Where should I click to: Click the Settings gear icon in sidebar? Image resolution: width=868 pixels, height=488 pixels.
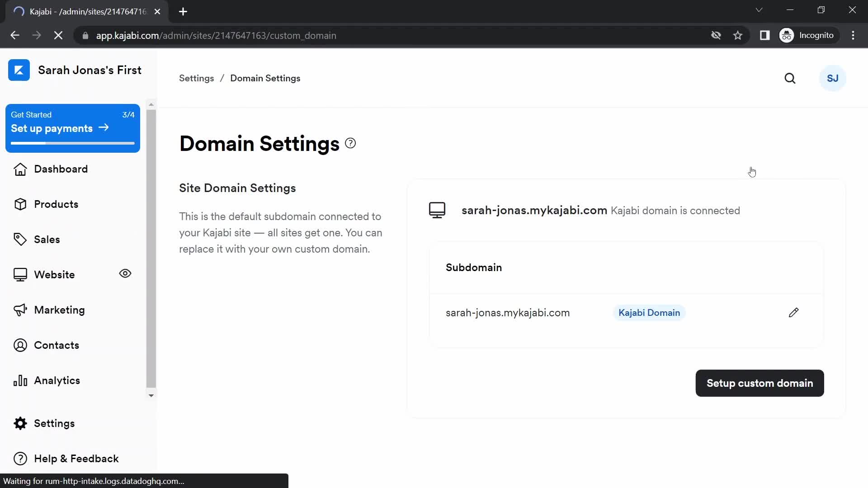[20, 424]
